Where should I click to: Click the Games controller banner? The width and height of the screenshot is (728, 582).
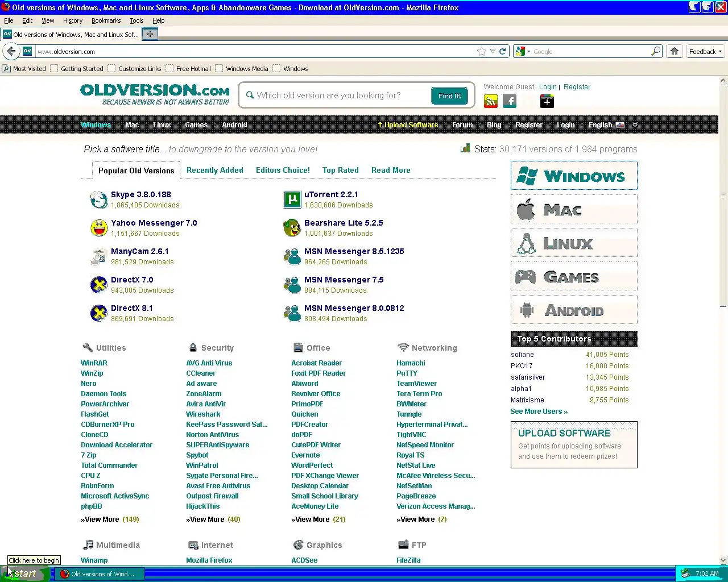pos(574,276)
